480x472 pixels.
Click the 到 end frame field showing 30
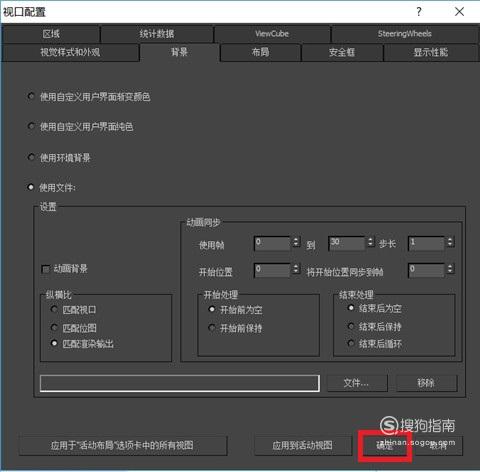coord(347,243)
